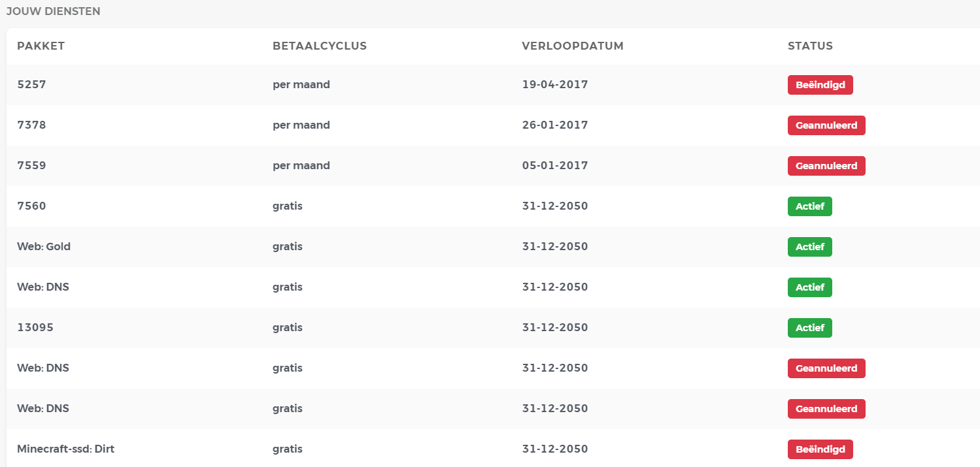
Task: Click the Geannuleerd status of package 7559
Action: point(826,166)
